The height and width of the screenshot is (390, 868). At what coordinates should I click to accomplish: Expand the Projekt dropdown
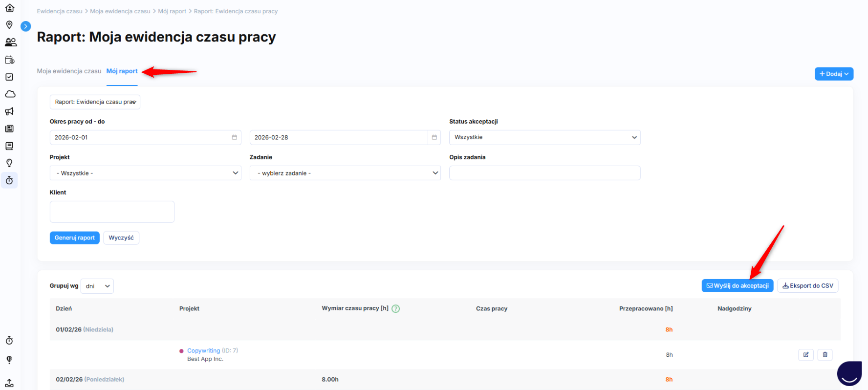(145, 173)
